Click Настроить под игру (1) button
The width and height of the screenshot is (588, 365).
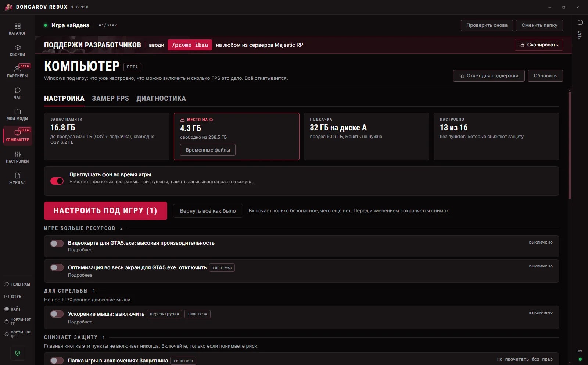pyautogui.click(x=105, y=211)
